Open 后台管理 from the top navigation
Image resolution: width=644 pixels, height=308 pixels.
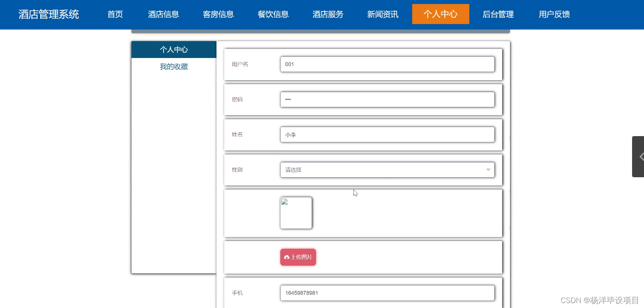[x=498, y=14]
